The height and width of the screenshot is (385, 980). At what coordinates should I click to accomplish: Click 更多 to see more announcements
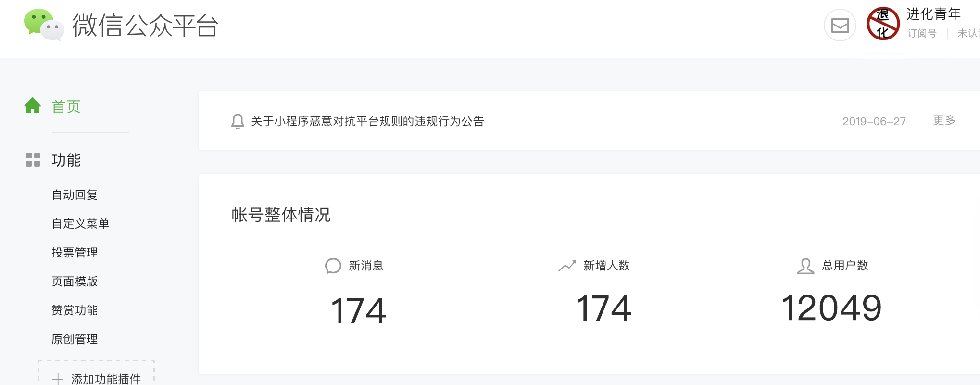(944, 120)
